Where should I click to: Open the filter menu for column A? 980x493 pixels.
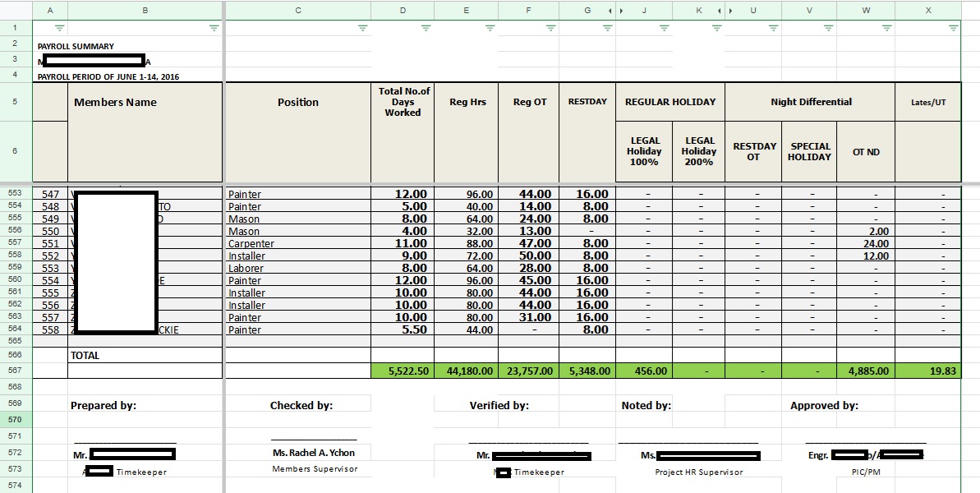tap(59, 28)
